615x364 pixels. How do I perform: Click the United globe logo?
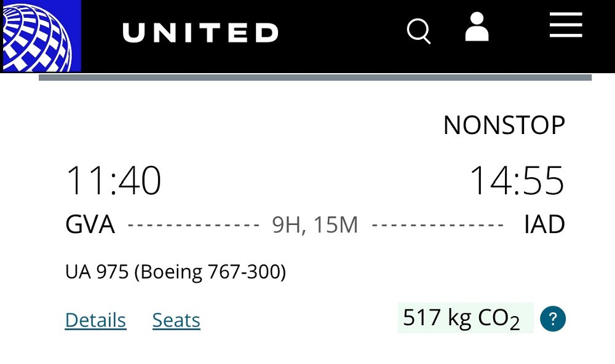41,36
